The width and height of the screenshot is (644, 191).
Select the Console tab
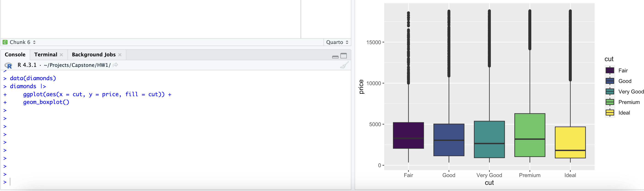tap(15, 54)
